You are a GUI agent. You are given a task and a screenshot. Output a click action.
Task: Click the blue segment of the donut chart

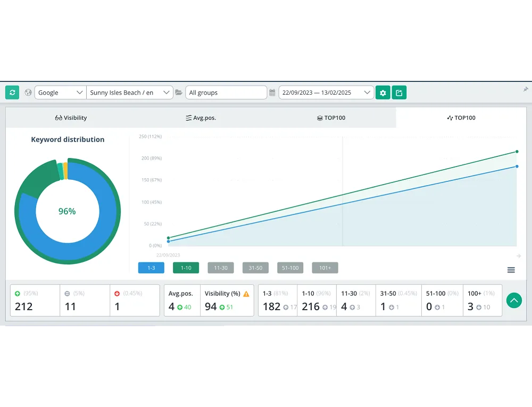[106, 229]
